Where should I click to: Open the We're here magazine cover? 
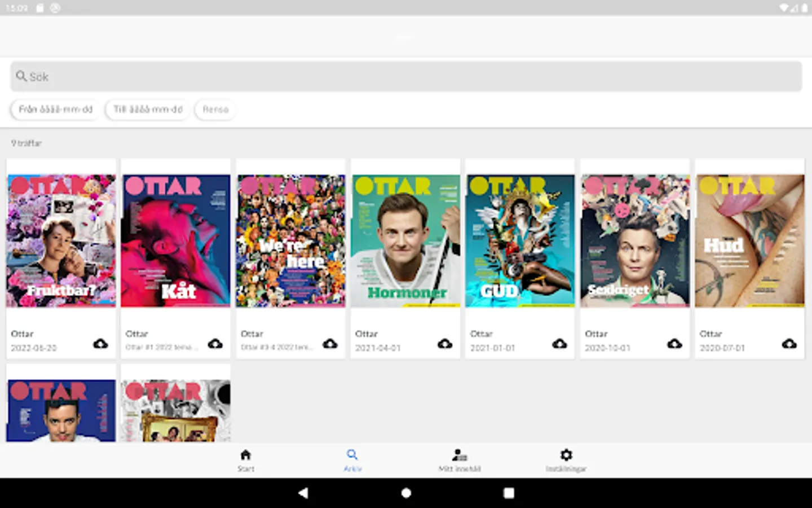coord(290,240)
